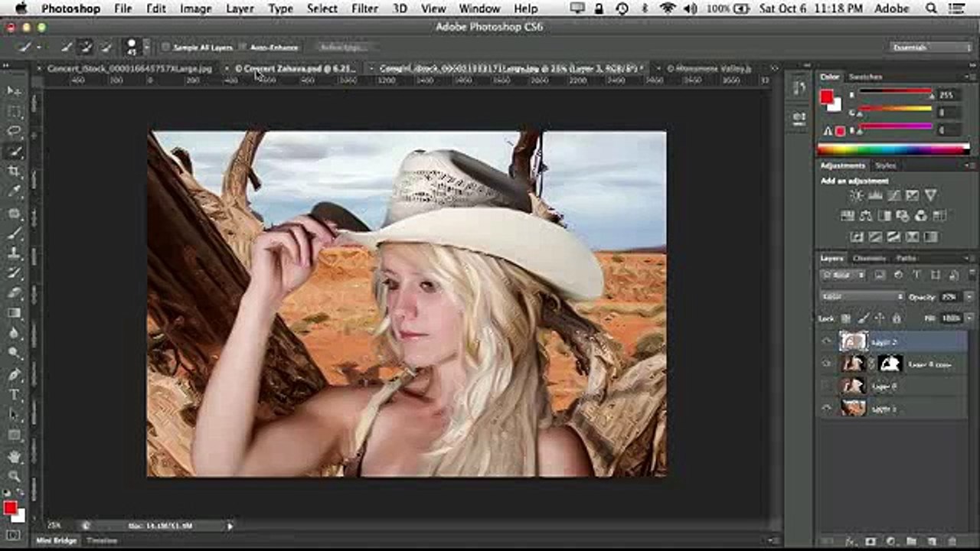980x551 pixels.
Task: Switch to the Swatches tab
Action: (x=865, y=77)
